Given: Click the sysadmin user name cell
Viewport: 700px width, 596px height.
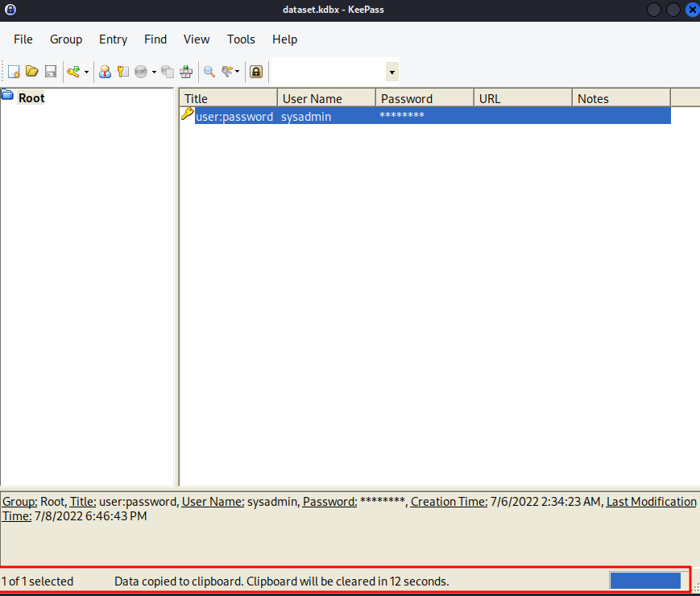Looking at the screenshot, I should coord(306,117).
